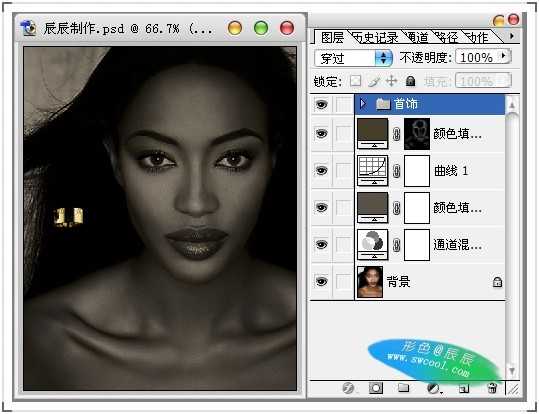
Task: Switch to the 历史记录 tab
Action: [x=377, y=37]
